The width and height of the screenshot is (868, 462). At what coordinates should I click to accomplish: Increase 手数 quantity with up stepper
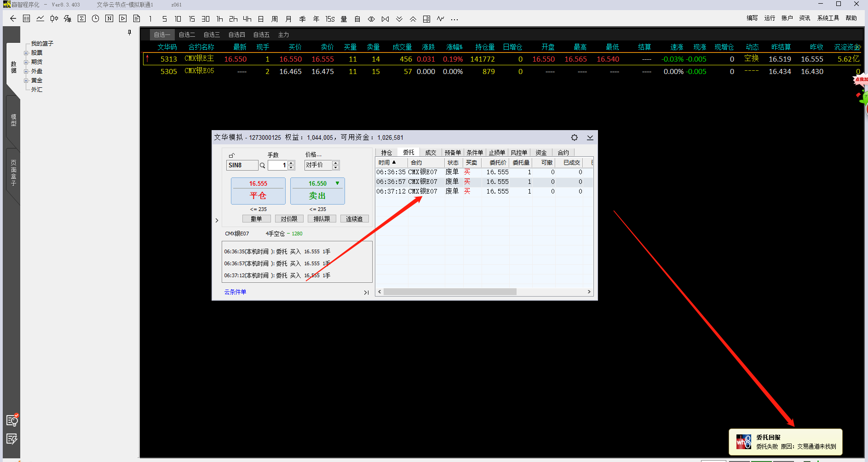pos(291,163)
